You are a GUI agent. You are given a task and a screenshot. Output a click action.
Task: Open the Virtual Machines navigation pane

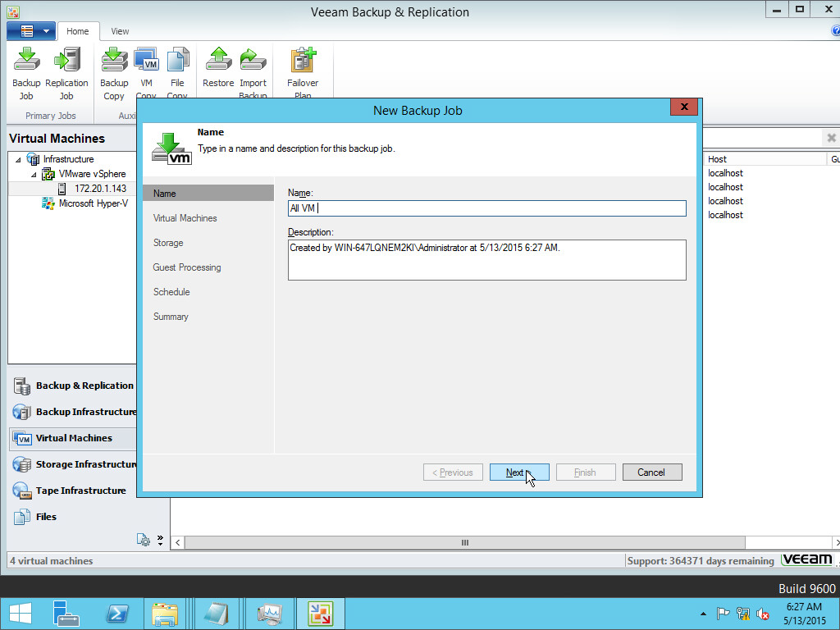click(73, 438)
